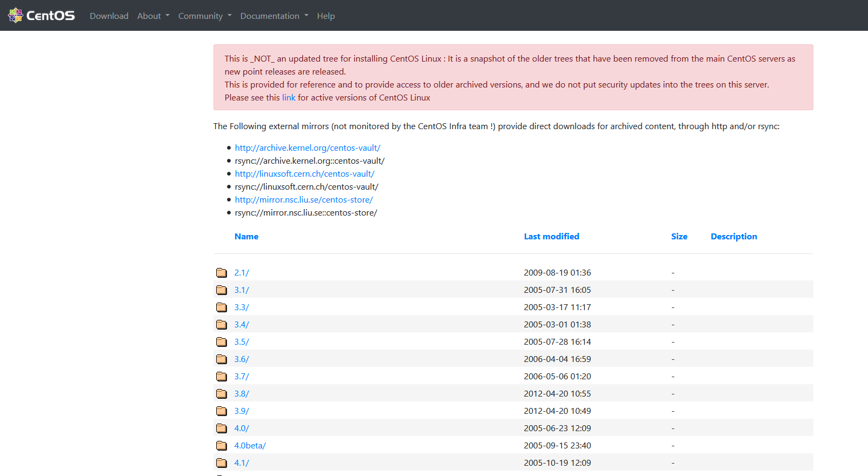Click the date 2005-07-31 16:05
This screenshot has height=476, width=868.
(557, 290)
